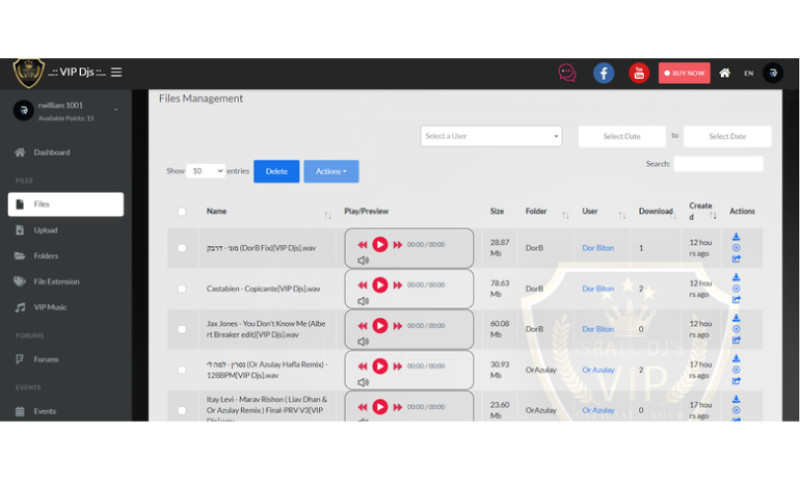Open the Show entries count dropdown
The height and width of the screenshot is (480, 800).
point(206,171)
